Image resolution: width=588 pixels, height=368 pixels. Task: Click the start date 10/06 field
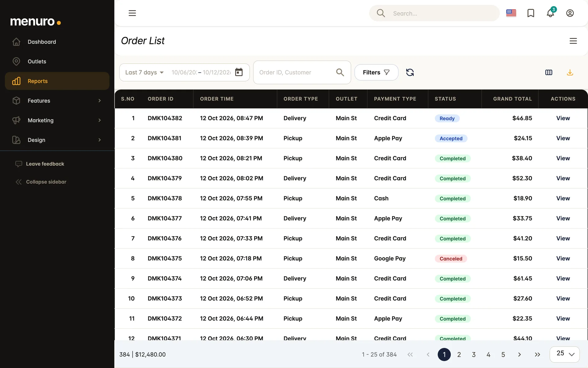click(184, 72)
